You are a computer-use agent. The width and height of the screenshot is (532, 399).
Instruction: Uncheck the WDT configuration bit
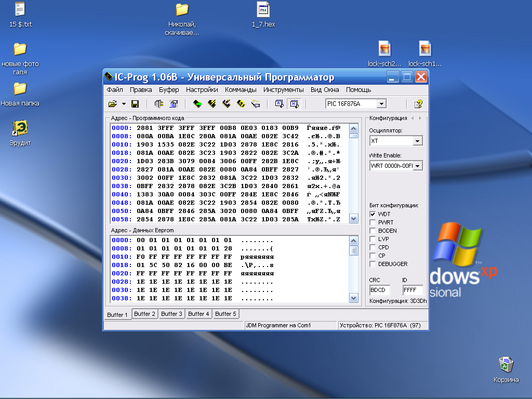(x=373, y=214)
